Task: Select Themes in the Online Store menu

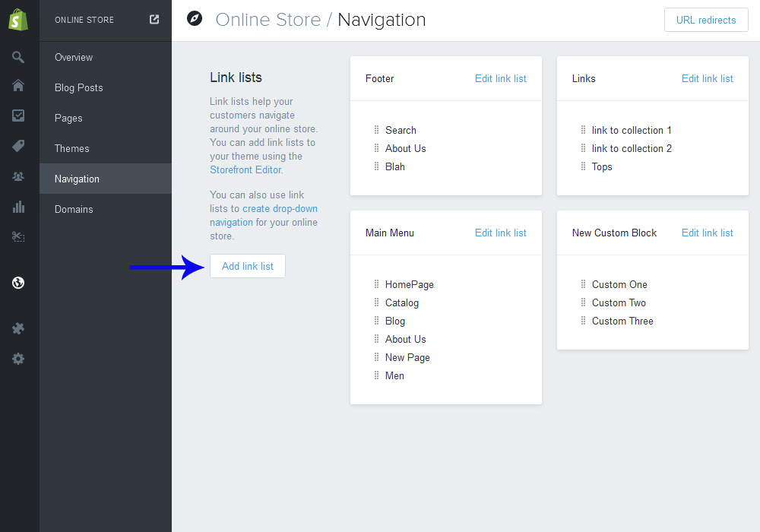Action: [72, 148]
